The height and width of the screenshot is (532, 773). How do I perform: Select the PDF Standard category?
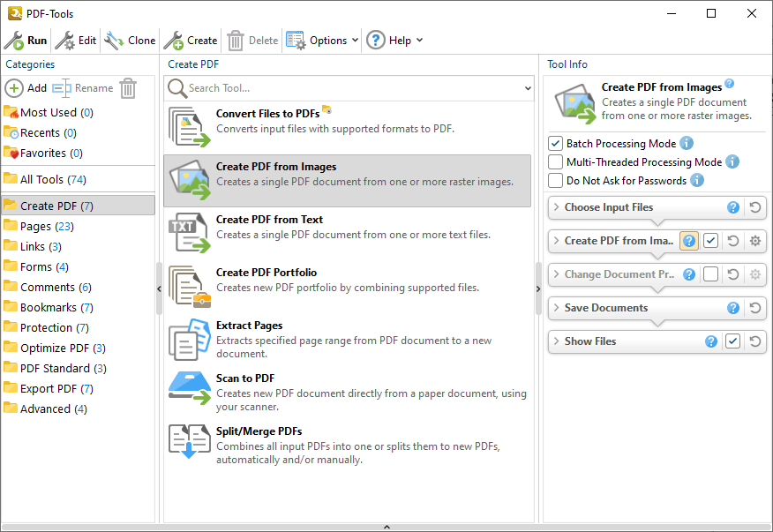pos(56,368)
